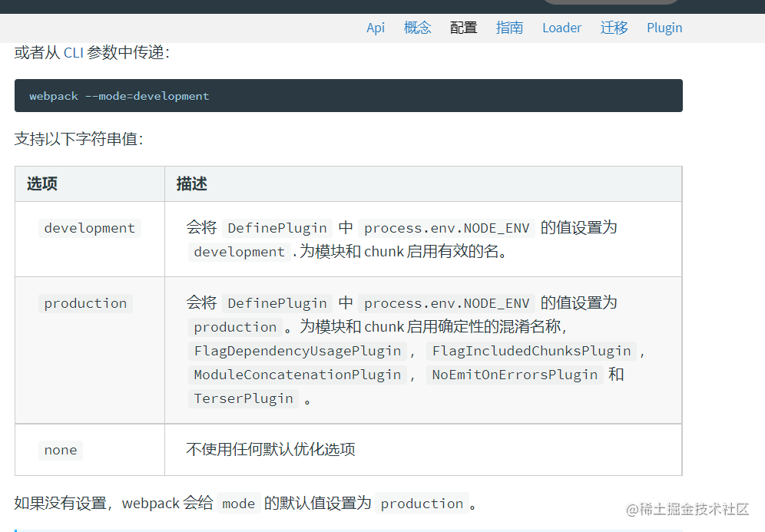Click the ModuleConcatenationPlugin code label
The height and width of the screenshot is (532, 765).
[297, 375]
